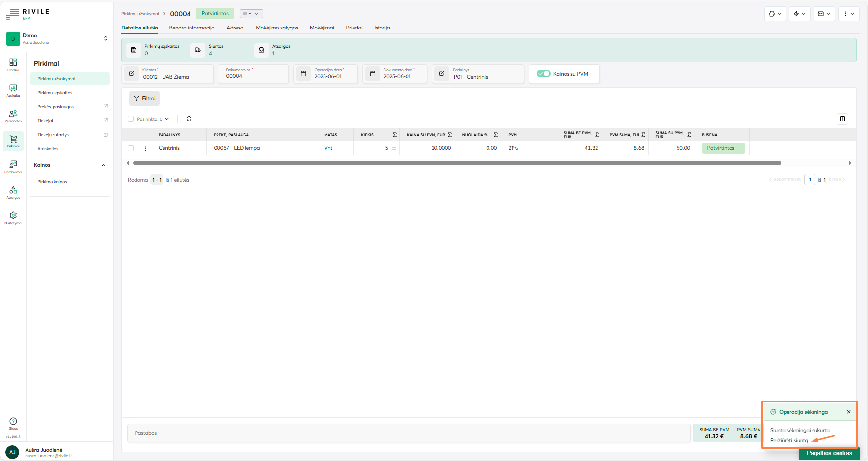Open the email send dropdown
The image size is (868, 461).
pos(824,14)
